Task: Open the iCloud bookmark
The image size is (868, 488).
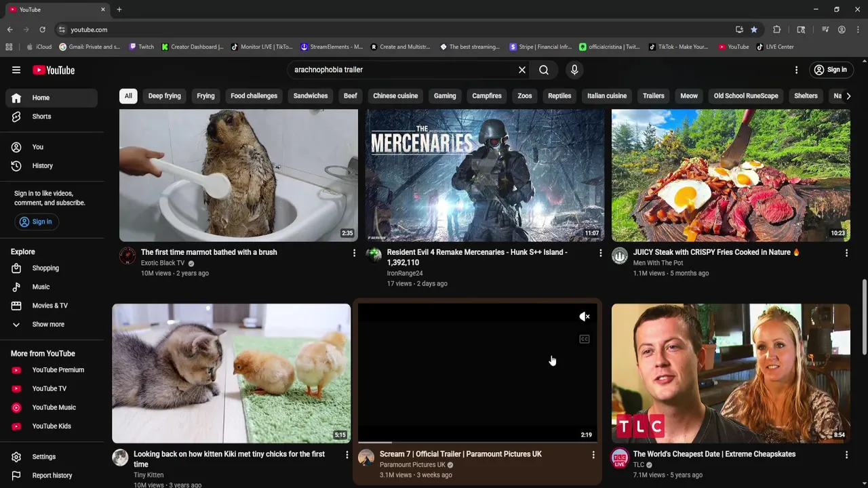Action: (x=39, y=47)
